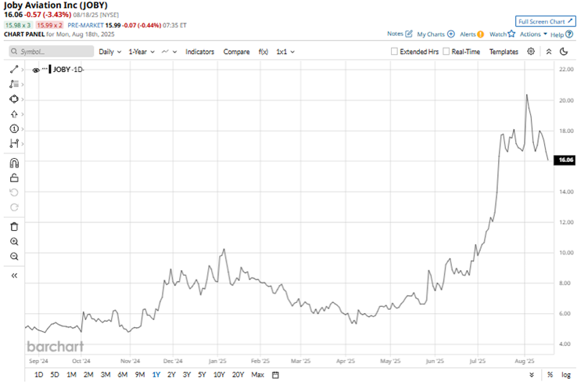Image resolution: width=588 pixels, height=389 pixels.
Task: Expand the line tool submenu arrow
Action: click(23, 70)
